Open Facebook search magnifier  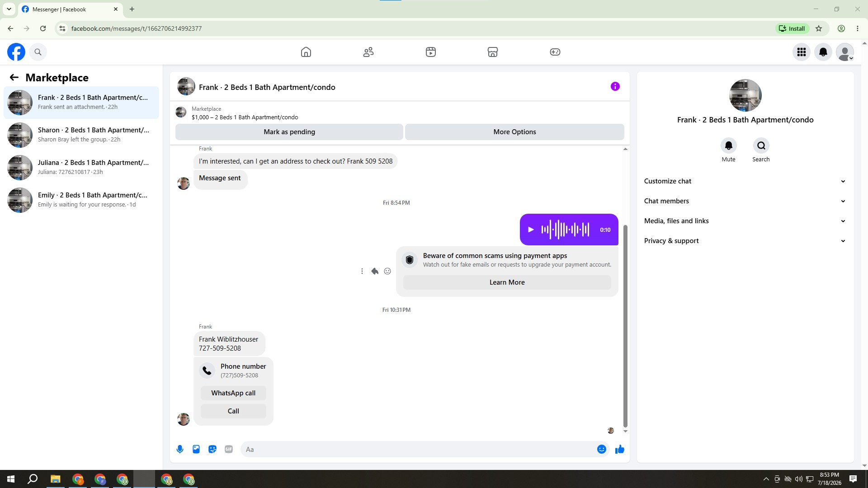click(x=38, y=52)
